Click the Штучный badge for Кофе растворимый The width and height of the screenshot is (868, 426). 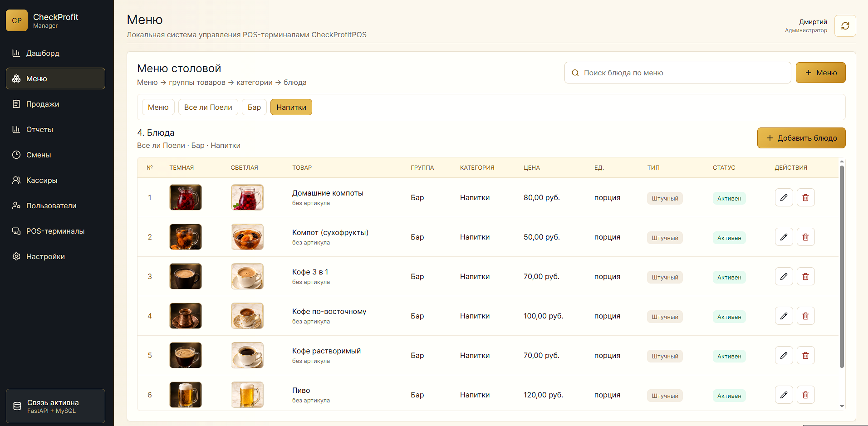(665, 356)
